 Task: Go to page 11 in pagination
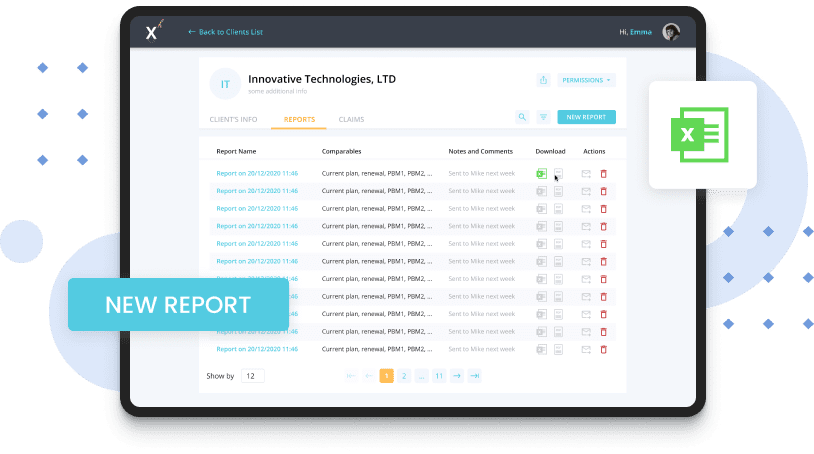438,376
